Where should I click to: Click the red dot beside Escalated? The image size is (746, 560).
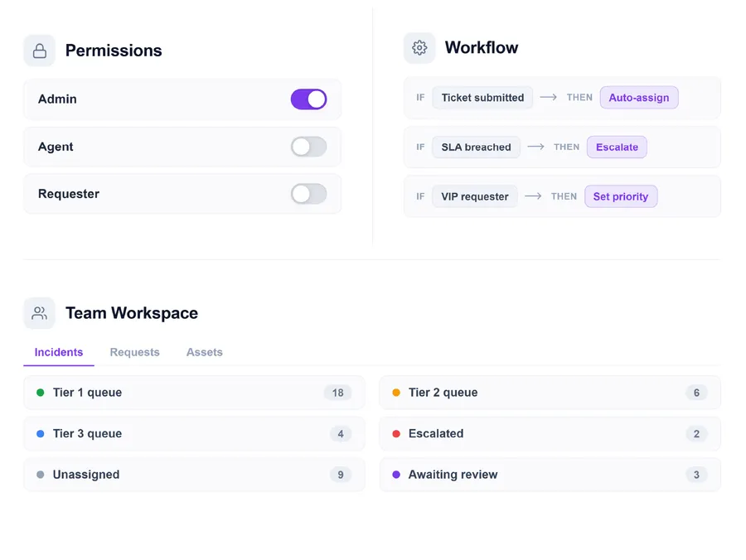click(396, 433)
